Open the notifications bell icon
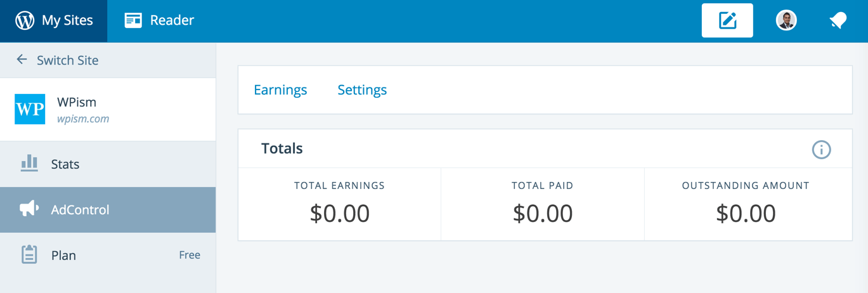This screenshot has height=293, width=868. click(x=838, y=21)
